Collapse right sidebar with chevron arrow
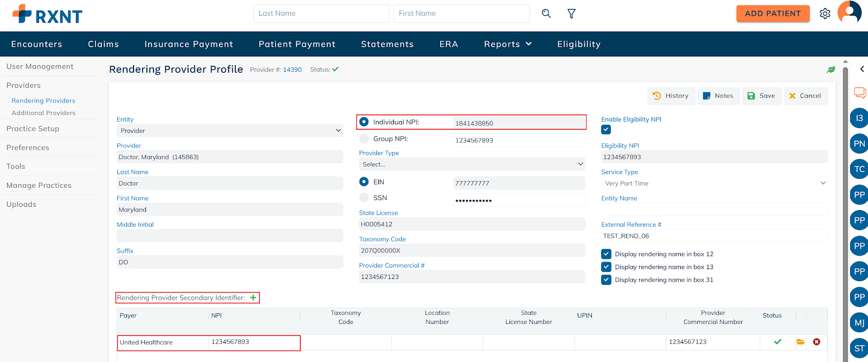The image size is (868, 362). click(x=861, y=69)
